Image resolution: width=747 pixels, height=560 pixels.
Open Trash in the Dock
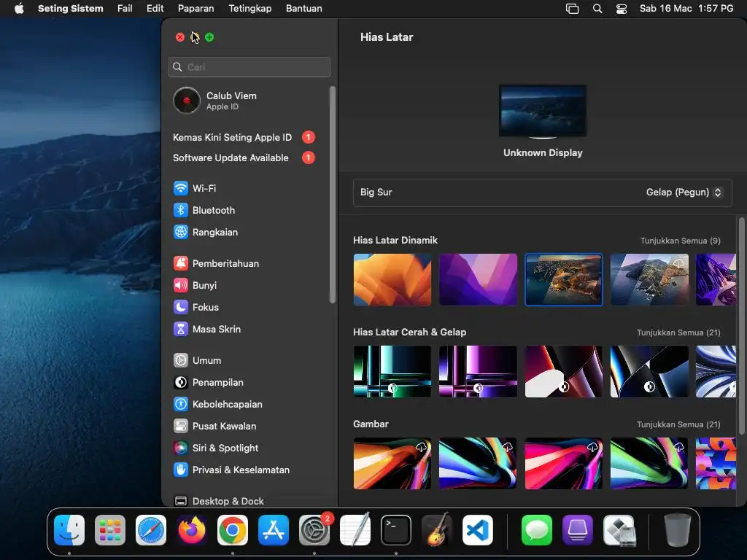point(677,530)
